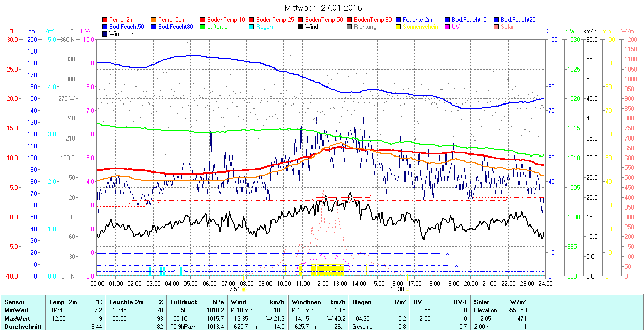This screenshot has height=330, width=644.
Task: Click the red Temp. 2m legend swatch
Action: point(105,20)
